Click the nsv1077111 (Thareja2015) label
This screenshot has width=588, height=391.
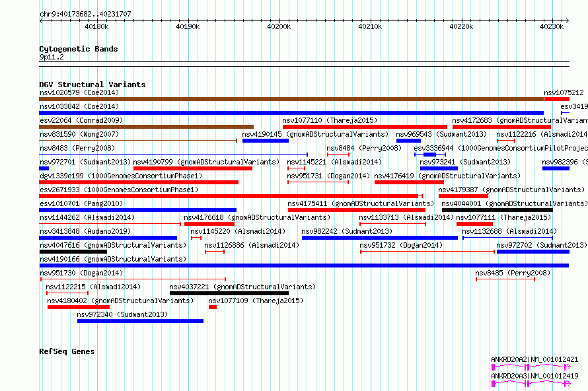(503, 217)
